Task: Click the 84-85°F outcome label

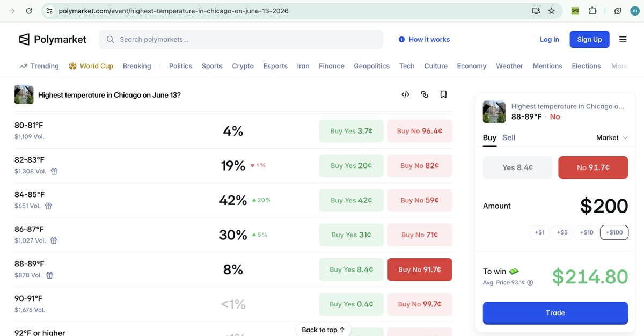Action: coord(30,194)
